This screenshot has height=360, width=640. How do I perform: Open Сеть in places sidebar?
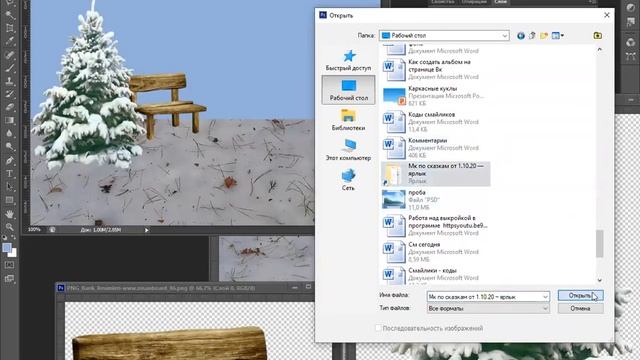click(x=349, y=180)
